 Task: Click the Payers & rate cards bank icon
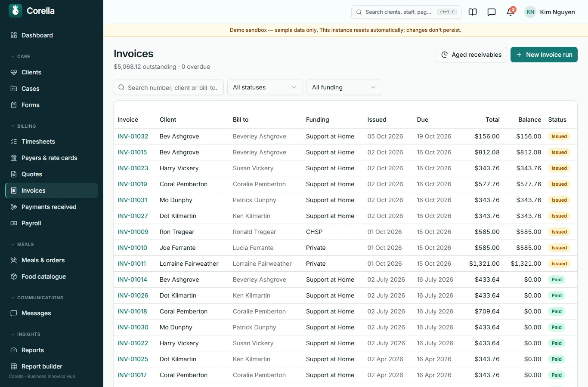point(14,158)
